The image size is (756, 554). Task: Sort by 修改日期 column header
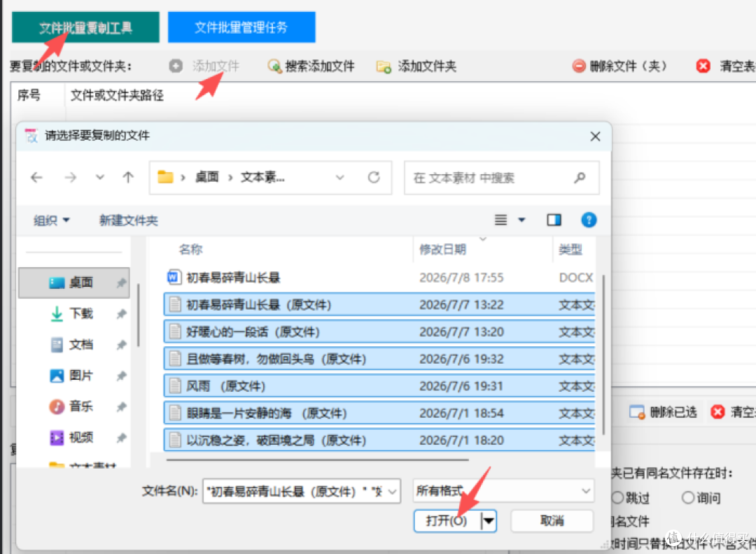(442, 249)
